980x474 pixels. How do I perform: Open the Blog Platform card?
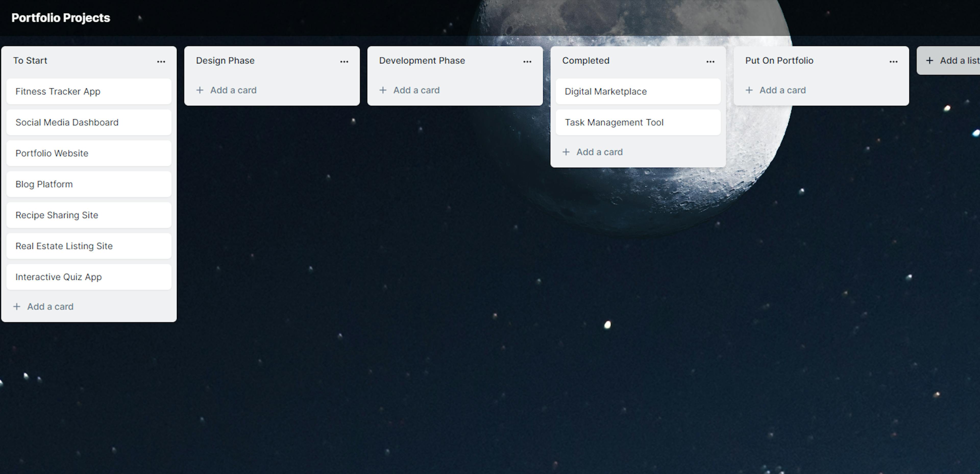coord(89,184)
